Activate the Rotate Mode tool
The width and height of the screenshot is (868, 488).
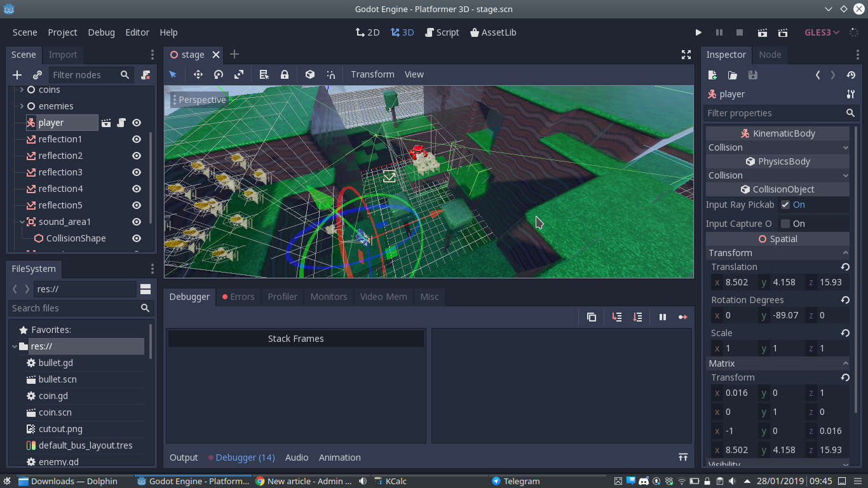point(219,74)
